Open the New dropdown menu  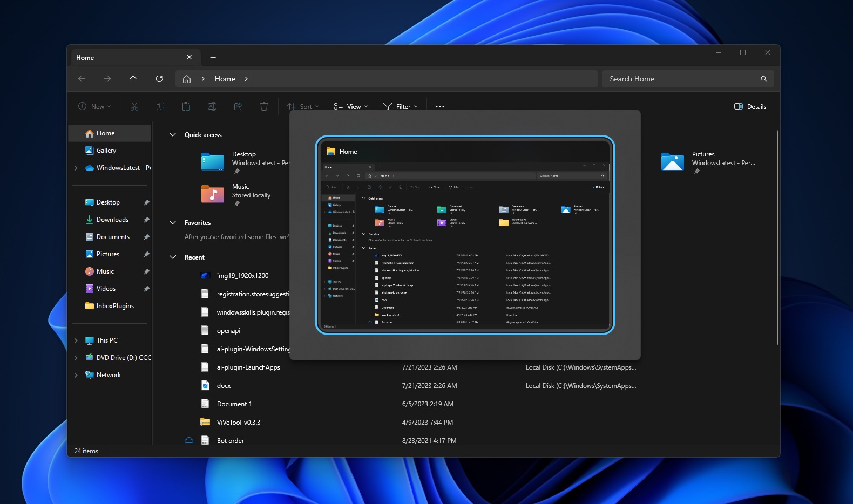point(95,106)
